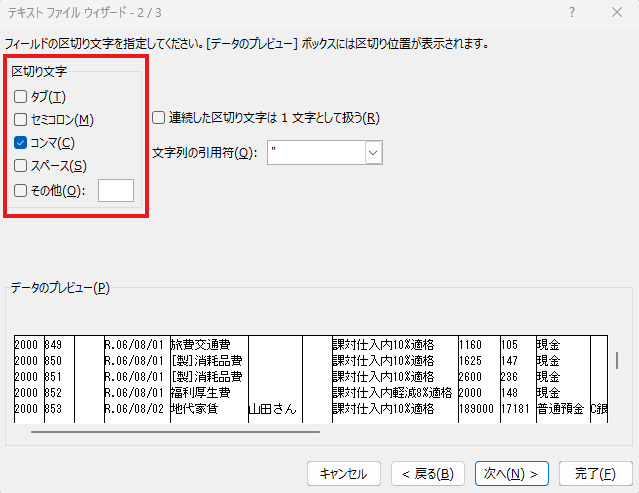Close the text file wizard dialog
The width and height of the screenshot is (639, 493).
[617, 13]
